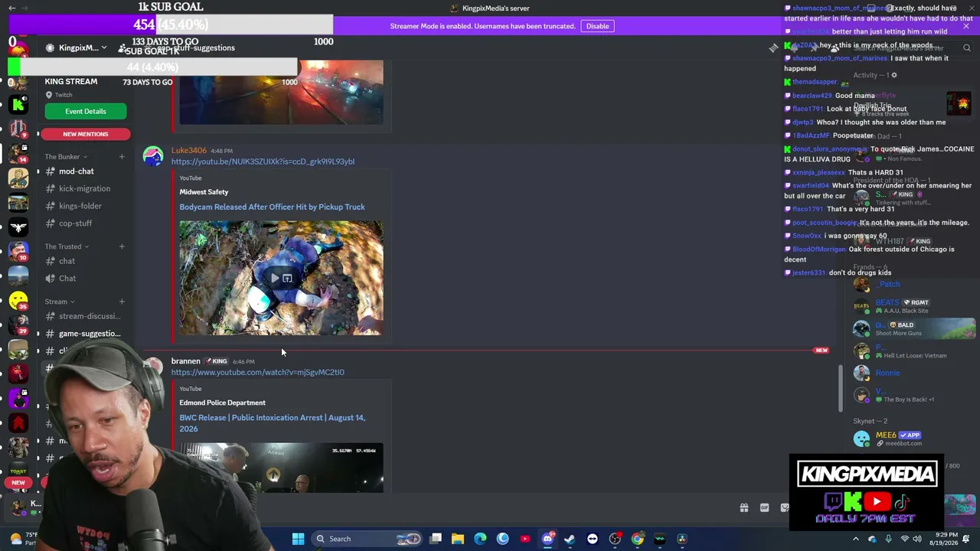980x551 pixels.
Task: Jump to New Mentions
Action: (86, 134)
